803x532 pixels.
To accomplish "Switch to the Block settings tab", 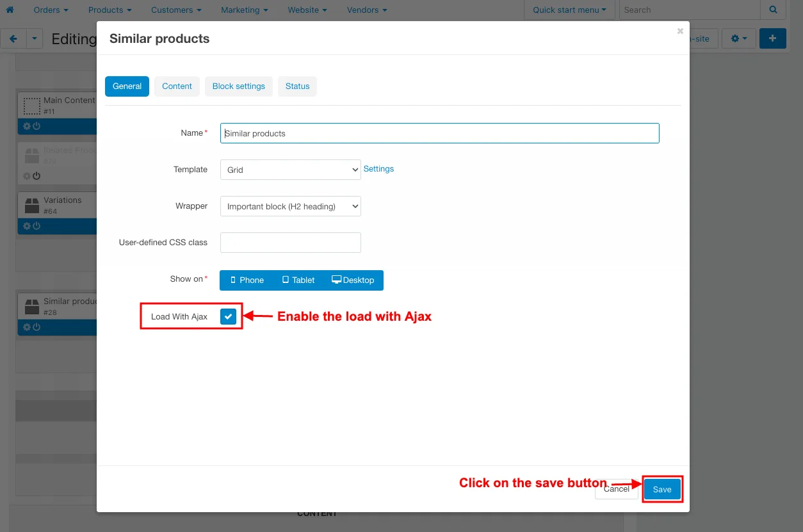I will 239,86.
